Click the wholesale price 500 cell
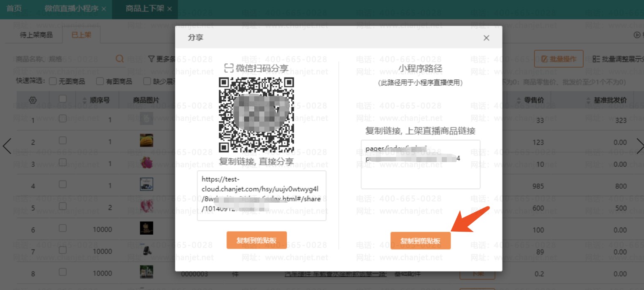This screenshot has height=290, width=644. coord(621,208)
